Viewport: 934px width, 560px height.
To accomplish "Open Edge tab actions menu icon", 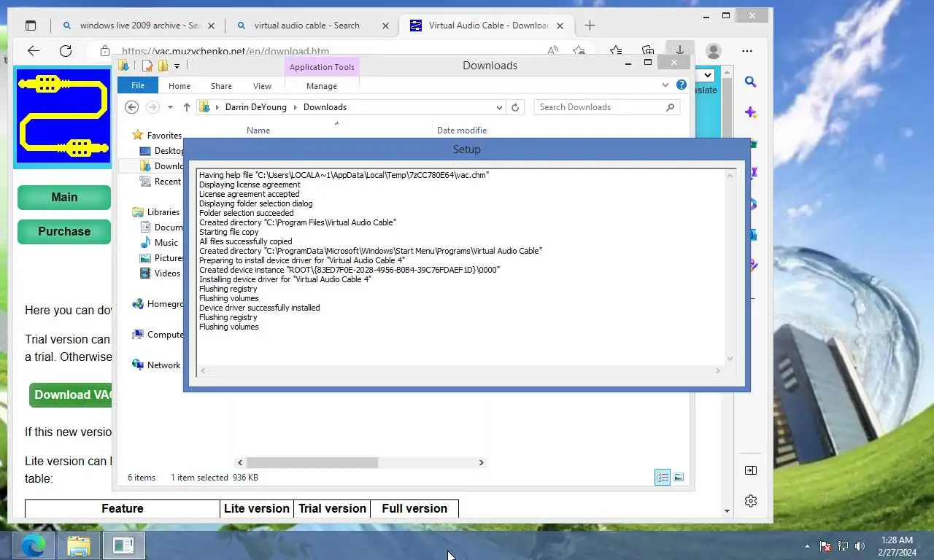I will click(x=31, y=26).
